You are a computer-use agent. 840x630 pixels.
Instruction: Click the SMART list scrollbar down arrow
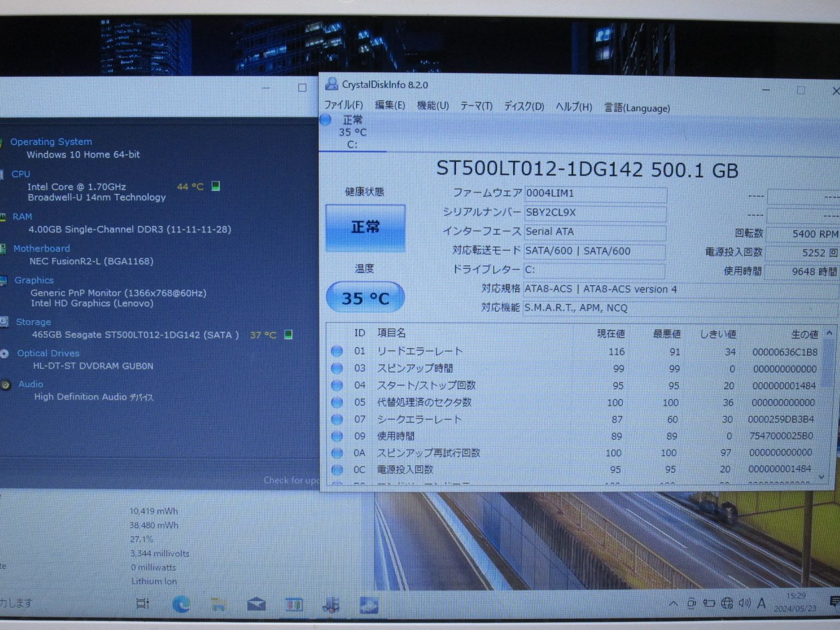[822, 477]
